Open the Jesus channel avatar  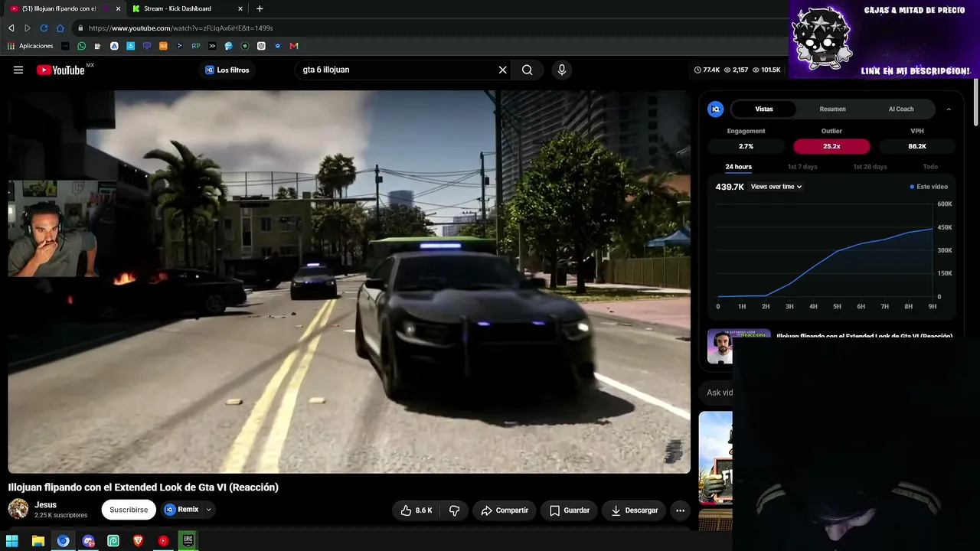pyautogui.click(x=18, y=509)
